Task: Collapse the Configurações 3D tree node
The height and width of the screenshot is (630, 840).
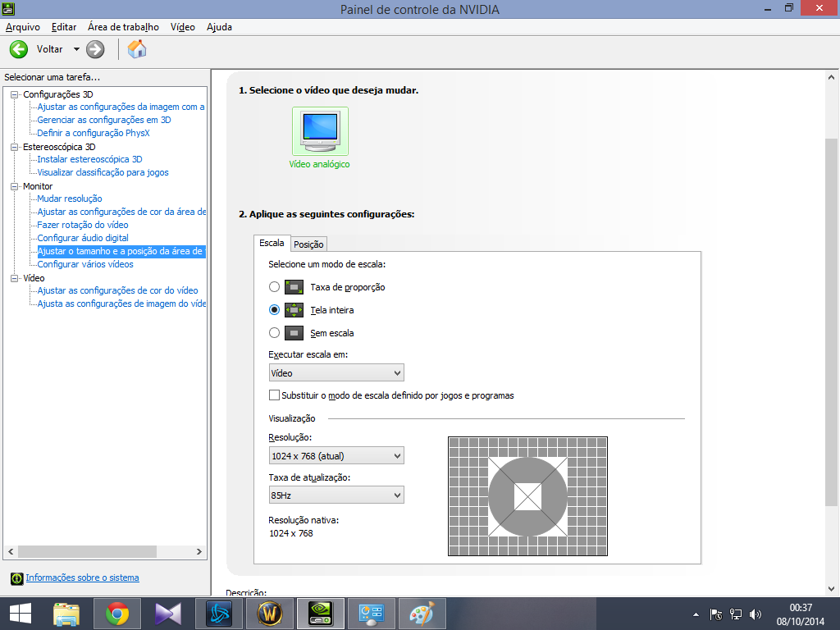Action: (x=15, y=94)
